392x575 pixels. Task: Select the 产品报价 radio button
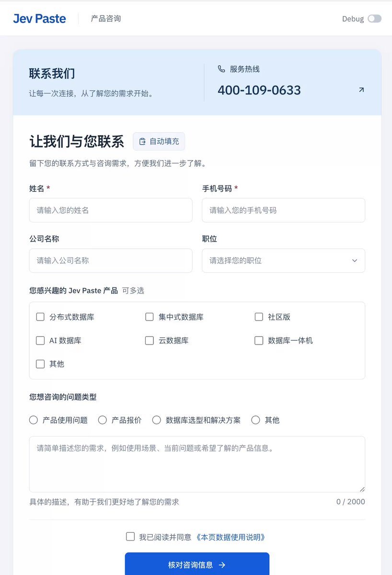coord(102,420)
